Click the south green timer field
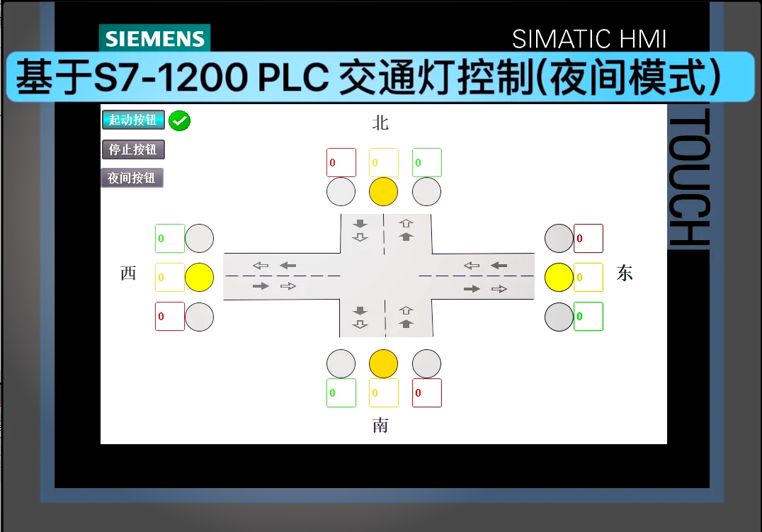The width and height of the screenshot is (762, 532). pos(341,393)
